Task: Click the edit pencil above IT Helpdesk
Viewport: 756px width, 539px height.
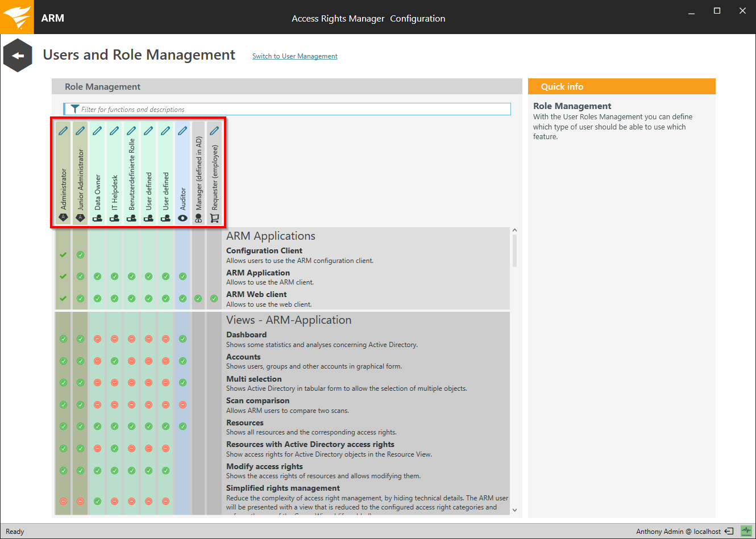Action: 114,131
